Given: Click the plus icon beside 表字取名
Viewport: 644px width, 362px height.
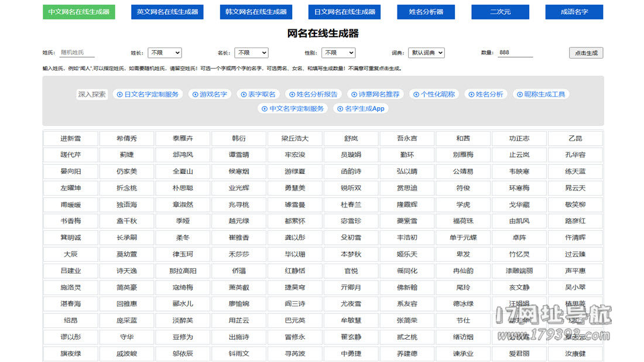Looking at the screenshot, I should [243, 94].
